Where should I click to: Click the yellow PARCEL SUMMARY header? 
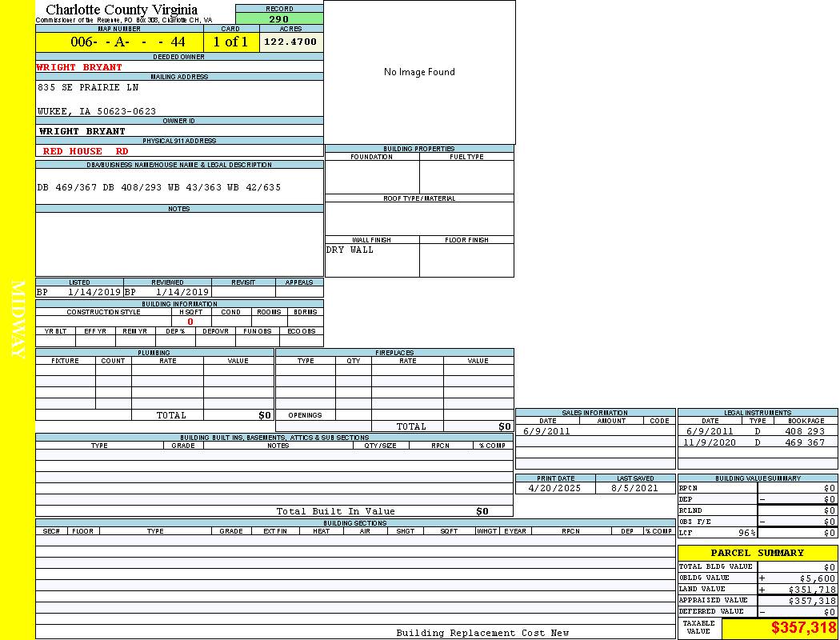point(757,553)
